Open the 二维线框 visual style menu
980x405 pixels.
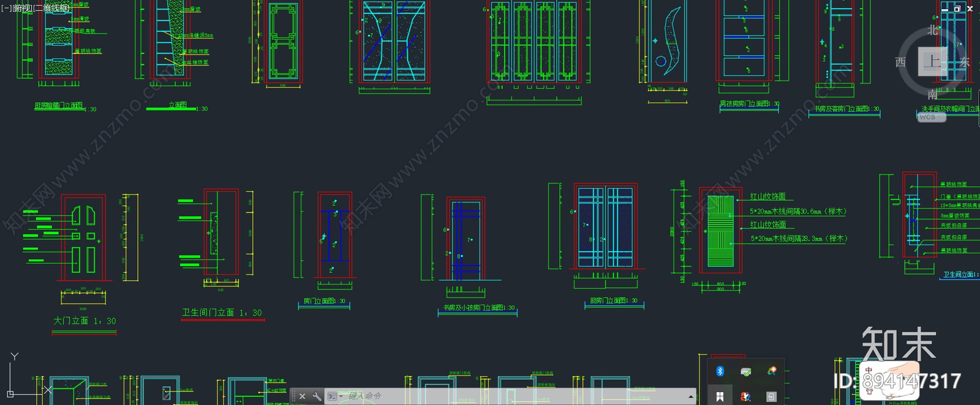(51, 8)
